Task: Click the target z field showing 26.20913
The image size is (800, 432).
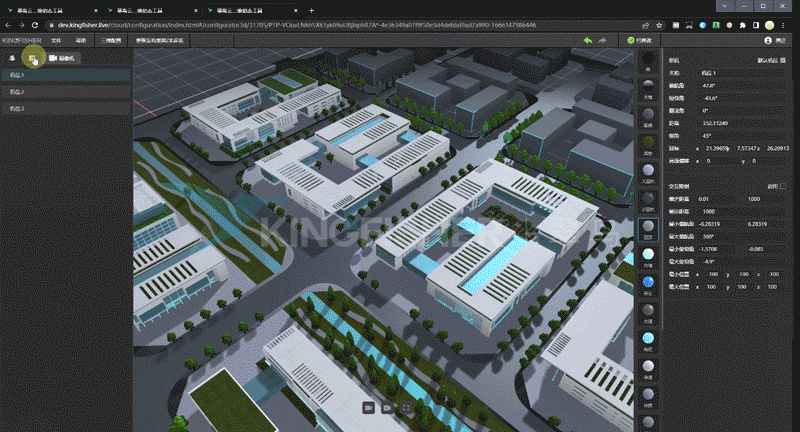Action: (x=778, y=148)
